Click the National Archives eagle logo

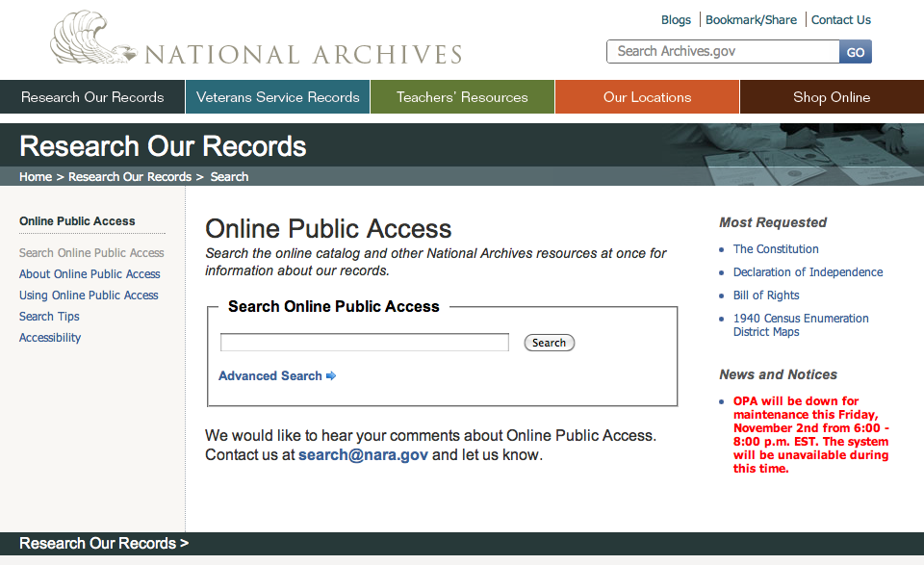[x=94, y=40]
